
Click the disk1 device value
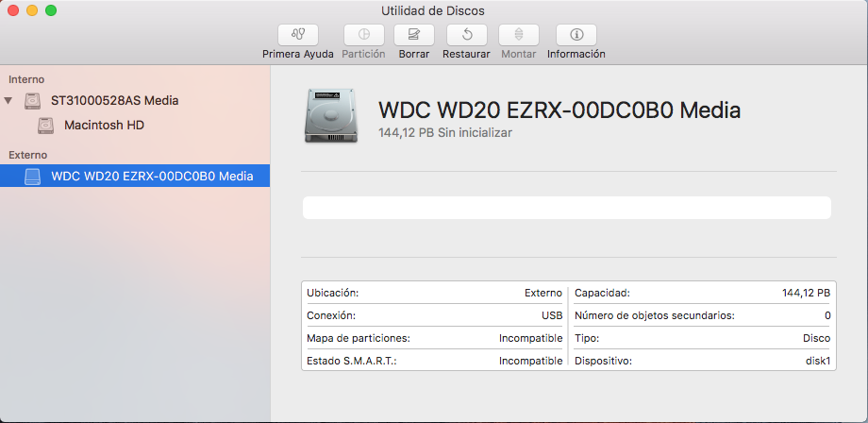(818, 361)
